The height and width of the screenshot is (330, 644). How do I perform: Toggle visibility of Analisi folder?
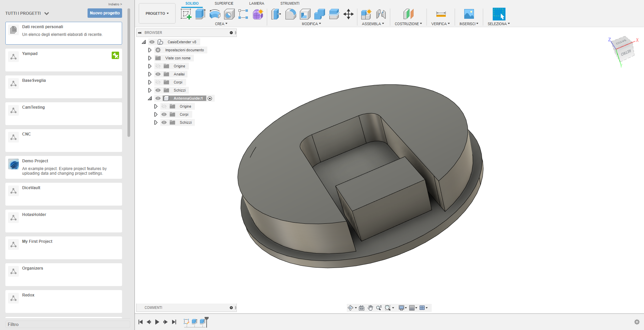click(x=158, y=74)
